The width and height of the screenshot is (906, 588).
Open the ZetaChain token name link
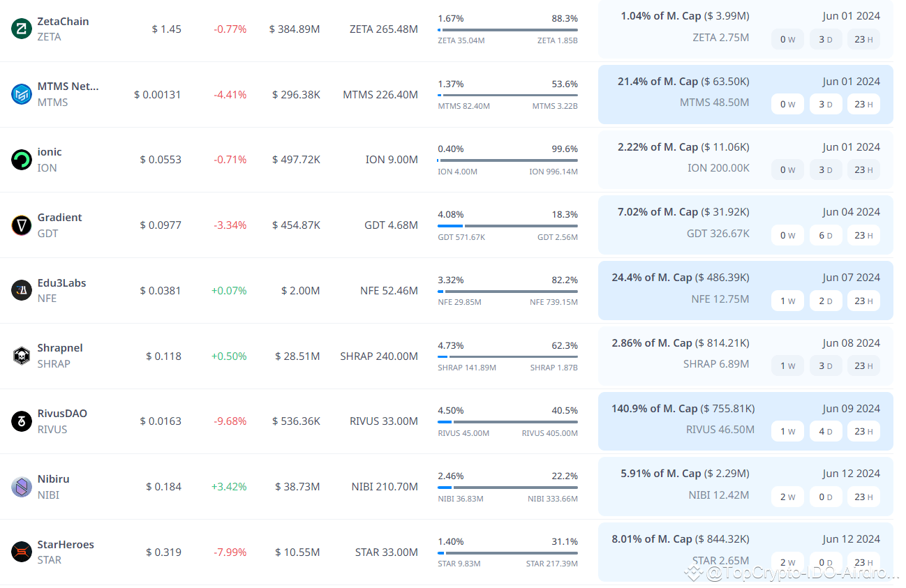[x=63, y=22]
